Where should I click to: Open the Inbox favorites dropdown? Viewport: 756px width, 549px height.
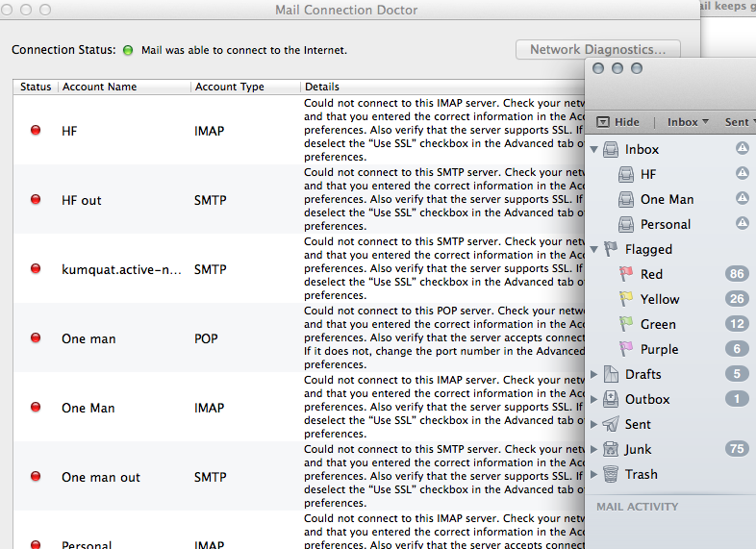click(x=688, y=122)
